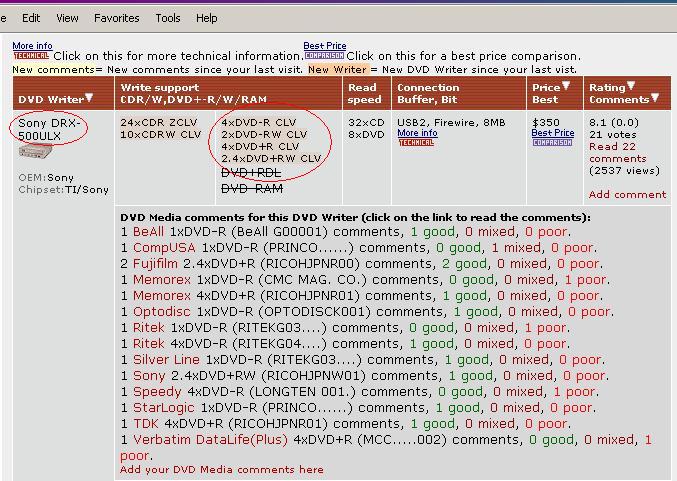Click the Read speed column header

coord(365,93)
